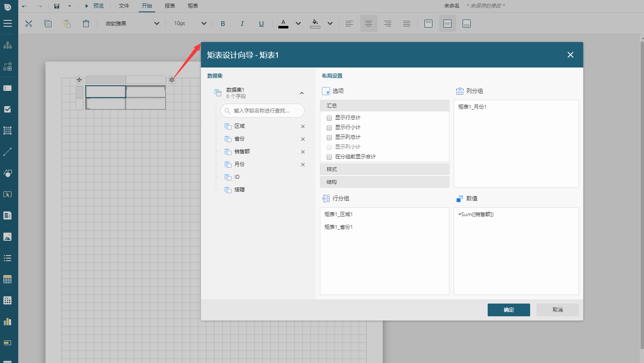644x363 pixels.
Task: Switch to the 报表 tab
Action: pyautogui.click(x=170, y=6)
